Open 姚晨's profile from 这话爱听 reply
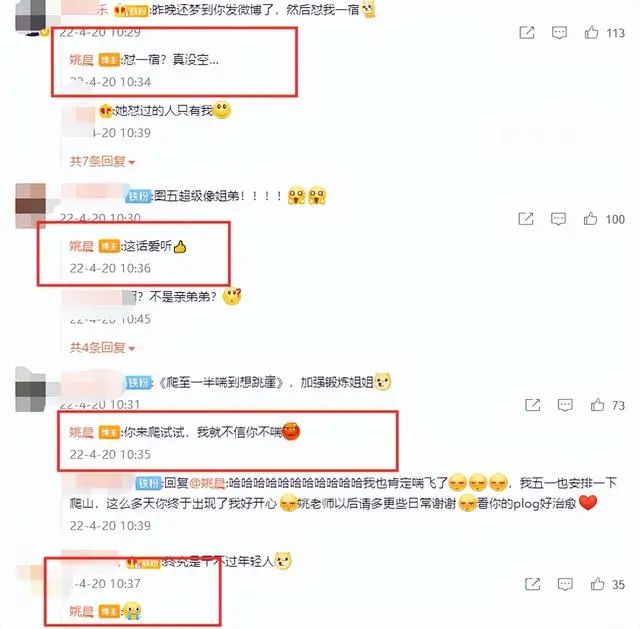The height and width of the screenshot is (629, 640). pyautogui.click(x=82, y=246)
